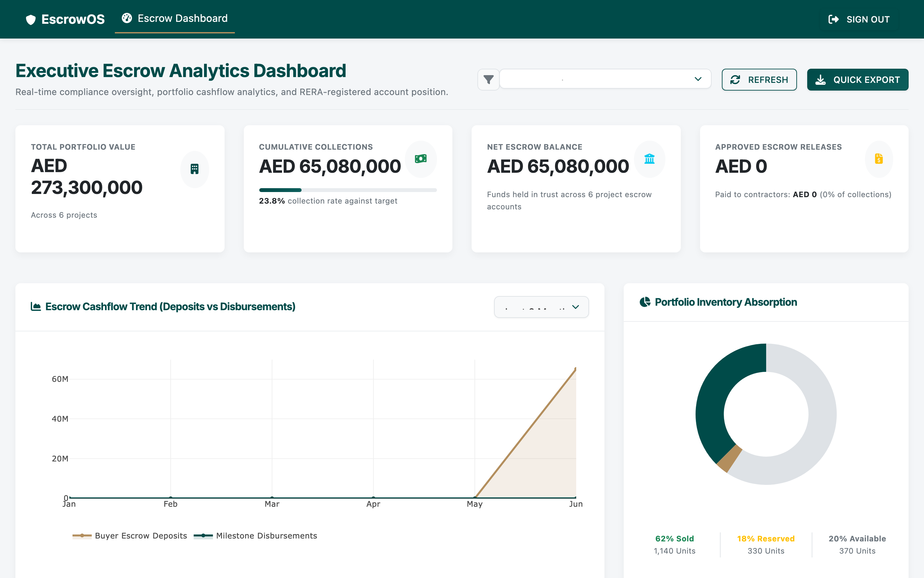Click the "Across 6 projects" text
The height and width of the screenshot is (578, 924).
(64, 215)
